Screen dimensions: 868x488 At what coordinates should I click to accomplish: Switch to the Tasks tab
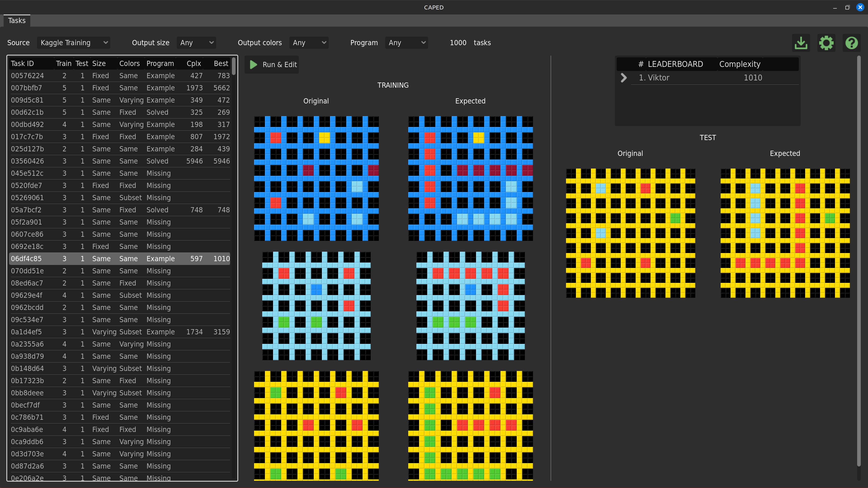pos(17,21)
